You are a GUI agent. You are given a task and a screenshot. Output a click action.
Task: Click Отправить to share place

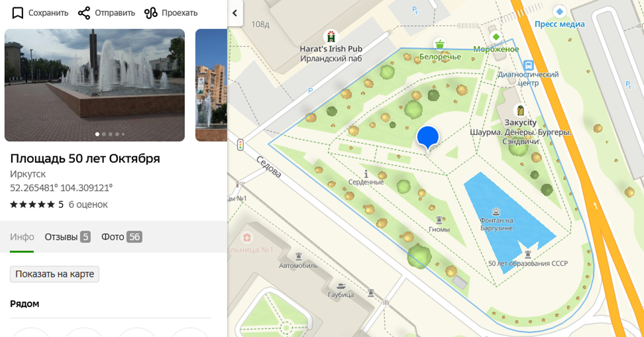pyautogui.click(x=115, y=13)
